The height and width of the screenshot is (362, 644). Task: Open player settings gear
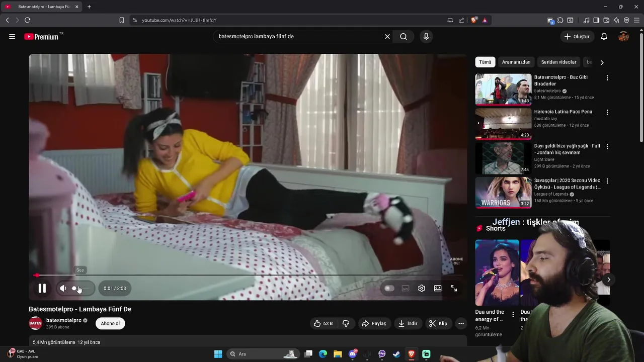click(x=422, y=288)
